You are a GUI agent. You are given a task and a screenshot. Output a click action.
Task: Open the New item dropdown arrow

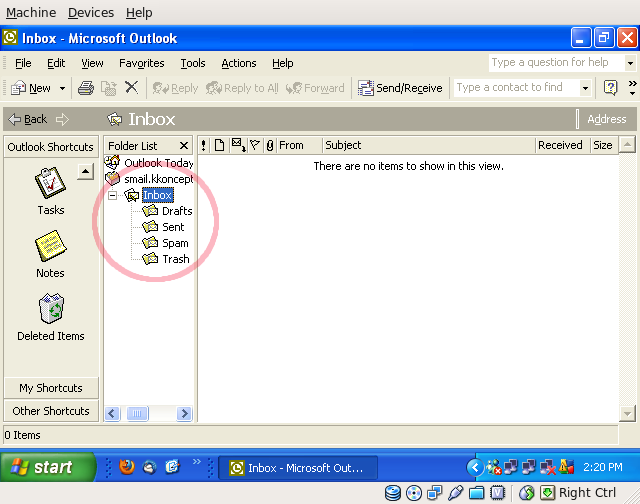tap(62, 88)
